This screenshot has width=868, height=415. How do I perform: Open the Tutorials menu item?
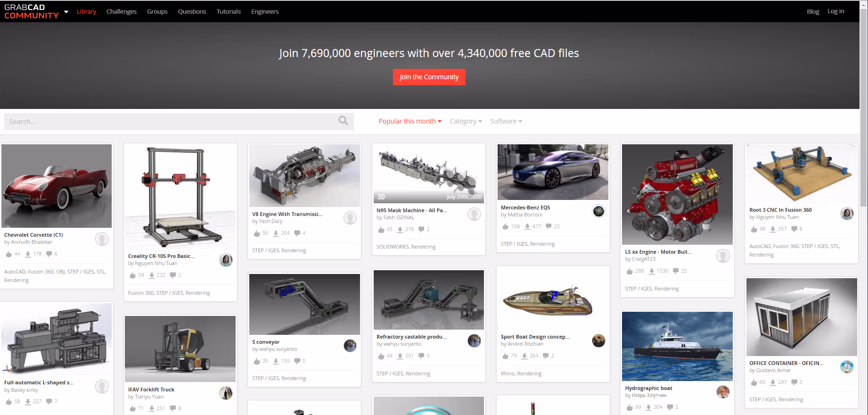[229, 12]
